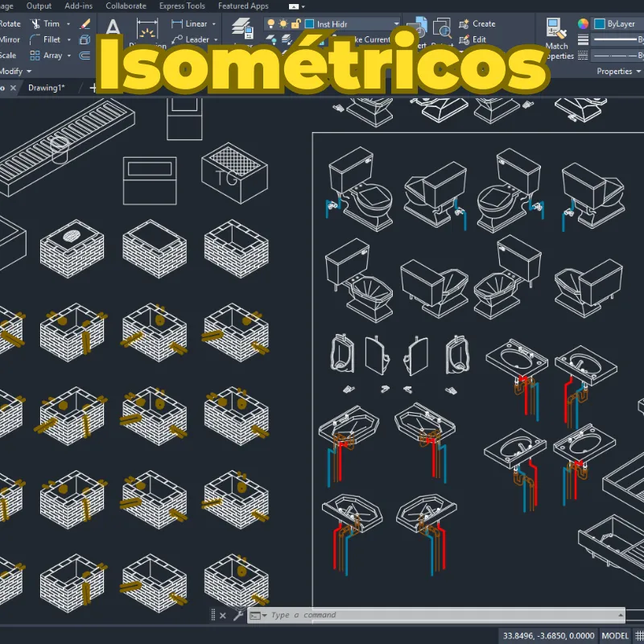Toggle MODEL space on status bar
The width and height of the screenshot is (644, 644).
pyautogui.click(x=617, y=635)
